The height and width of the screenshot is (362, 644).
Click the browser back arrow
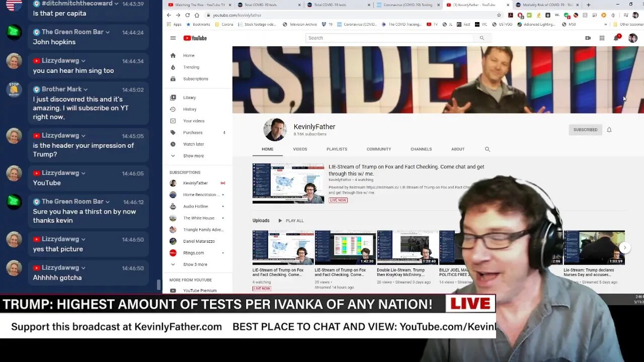pos(169,15)
